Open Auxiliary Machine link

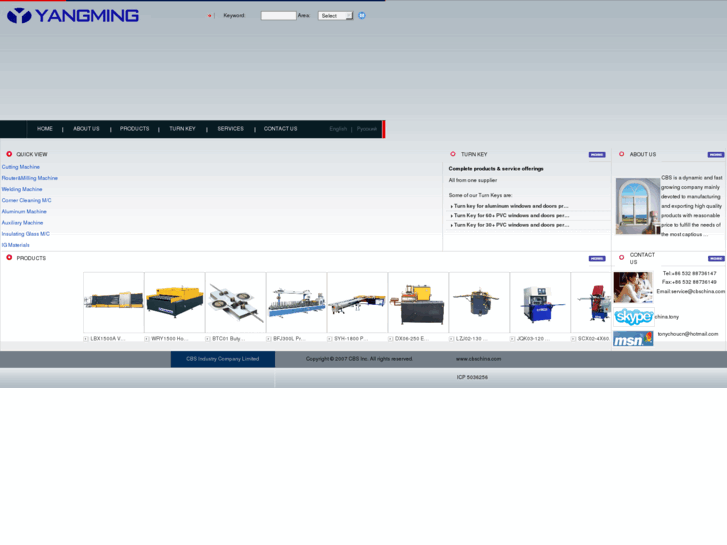point(22,223)
